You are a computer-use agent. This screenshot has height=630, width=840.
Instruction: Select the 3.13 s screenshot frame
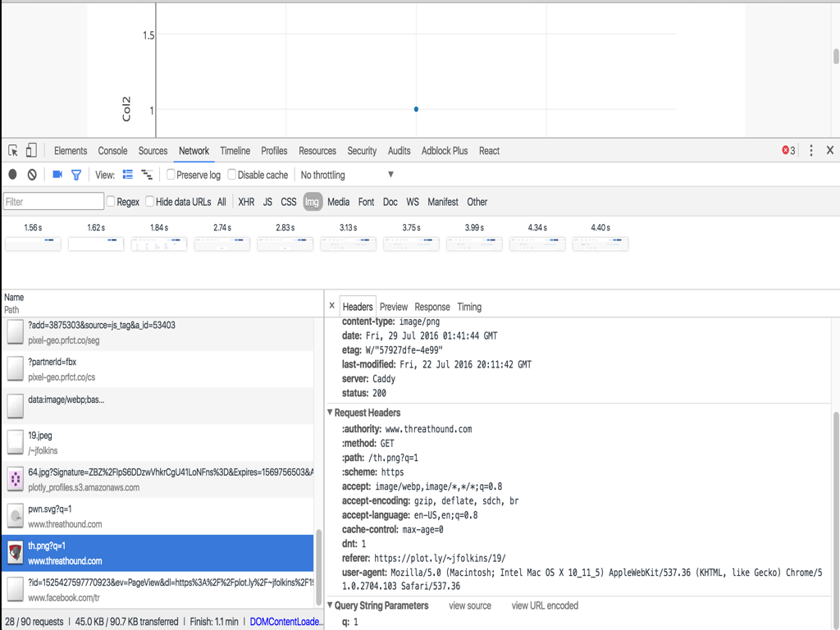coord(348,244)
